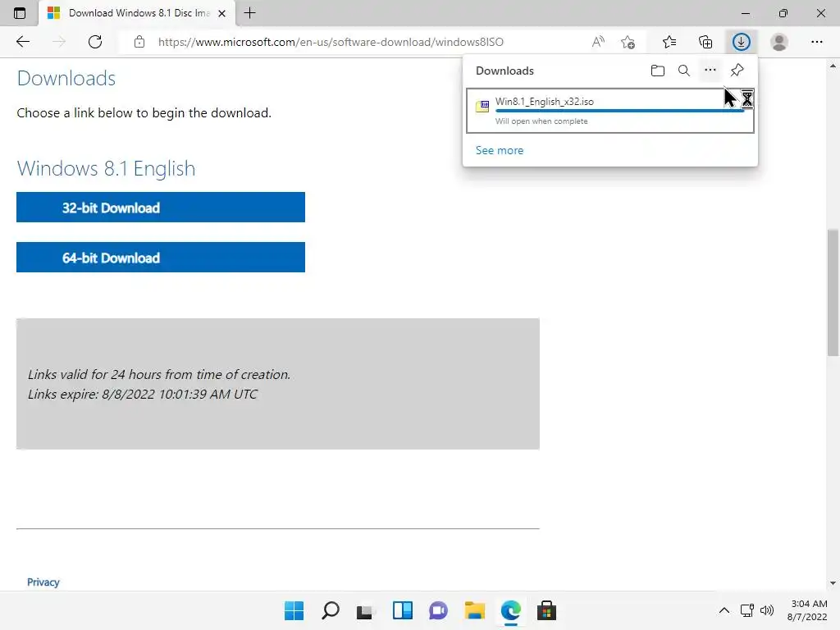Show hidden system tray icons

(x=724, y=610)
